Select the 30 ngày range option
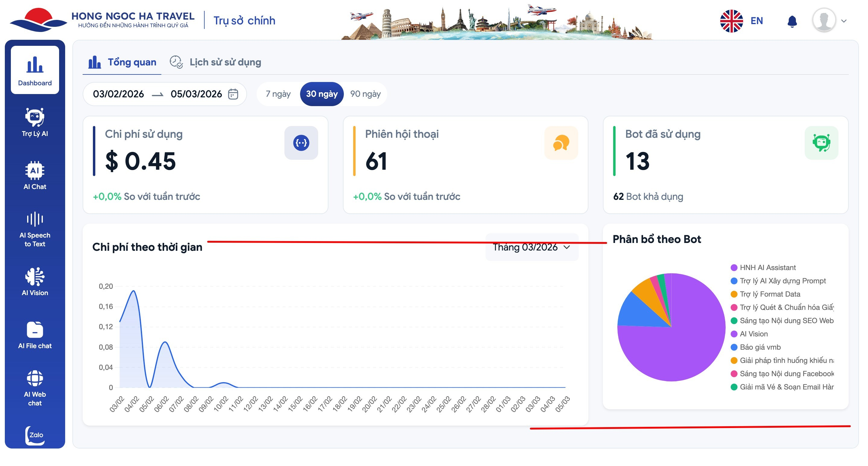This screenshot has height=466, width=868. click(322, 94)
